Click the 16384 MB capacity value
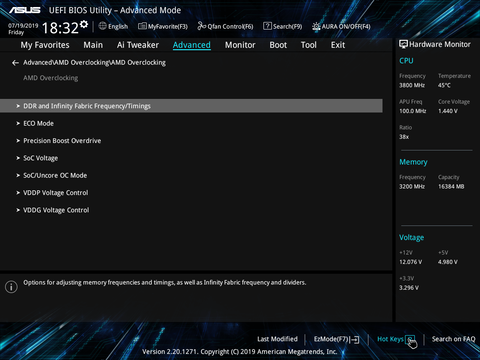480x360 pixels. pos(451,187)
